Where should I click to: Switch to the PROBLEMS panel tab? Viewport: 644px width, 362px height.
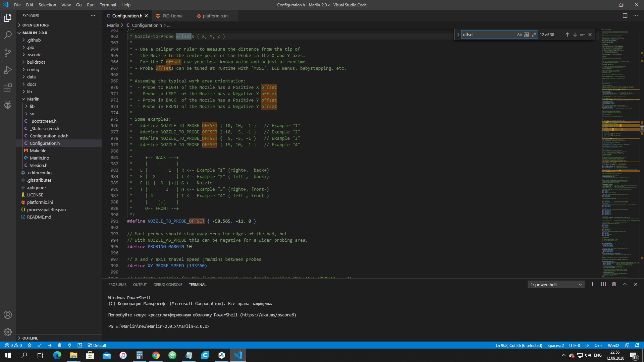pos(117,285)
